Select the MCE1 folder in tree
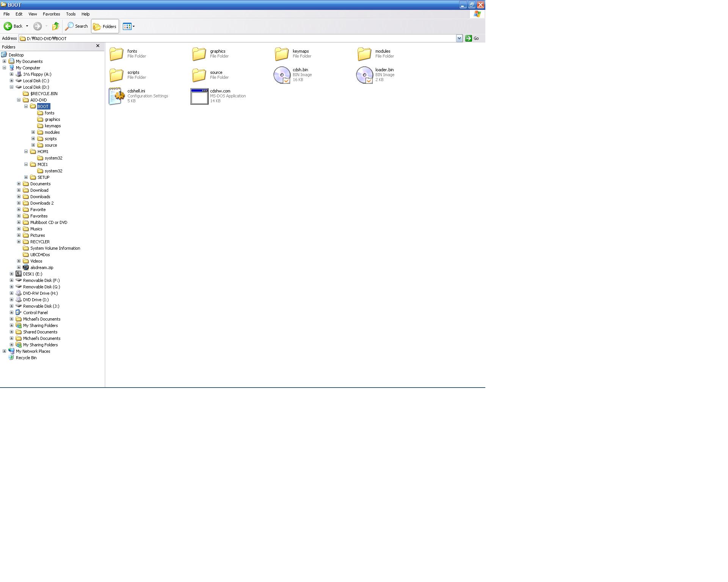This screenshot has height=582, width=728. click(42, 164)
